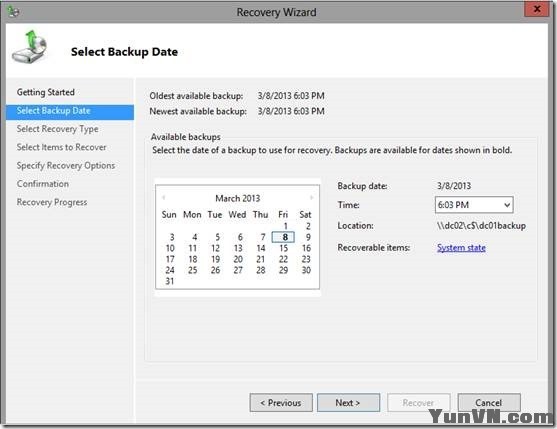557x429 pixels.
Task: Click the disabled Recover button
Action: [418, 402]
